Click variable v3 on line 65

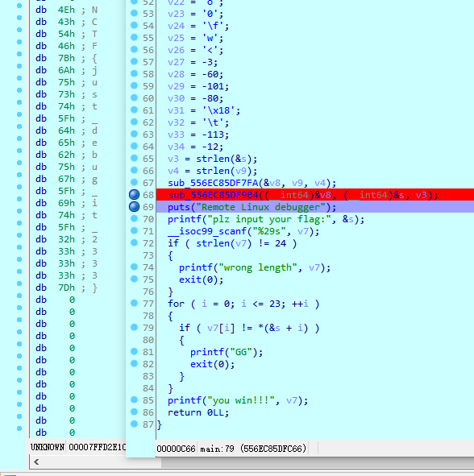pyautogui.click(x=173, y=159)
